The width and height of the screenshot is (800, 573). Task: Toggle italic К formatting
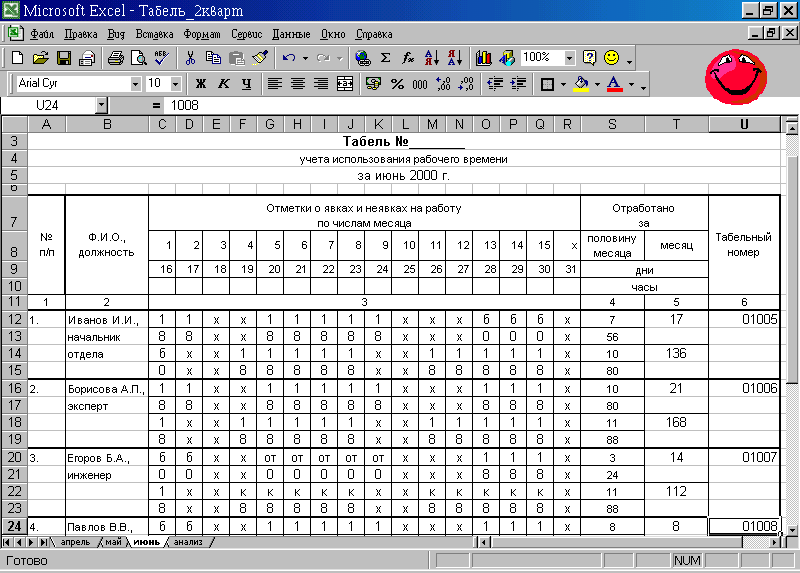(223, 84)
